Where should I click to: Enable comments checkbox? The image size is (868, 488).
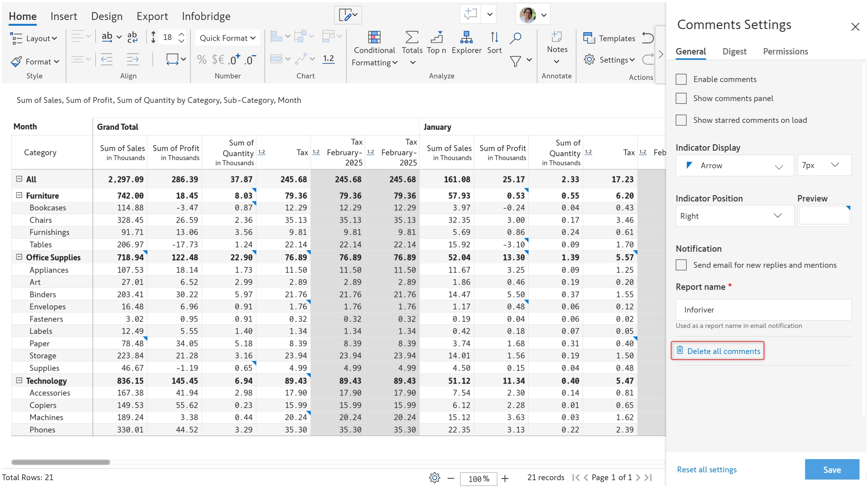681,80
